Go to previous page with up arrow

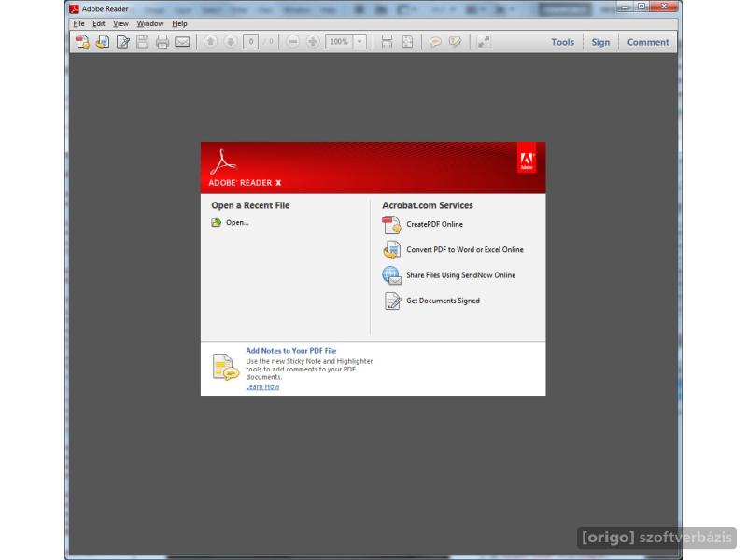[210, 42]
